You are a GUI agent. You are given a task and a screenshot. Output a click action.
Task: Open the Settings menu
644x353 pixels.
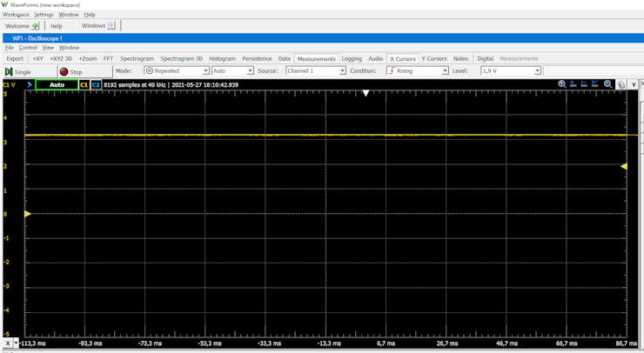tap(44, 15)
